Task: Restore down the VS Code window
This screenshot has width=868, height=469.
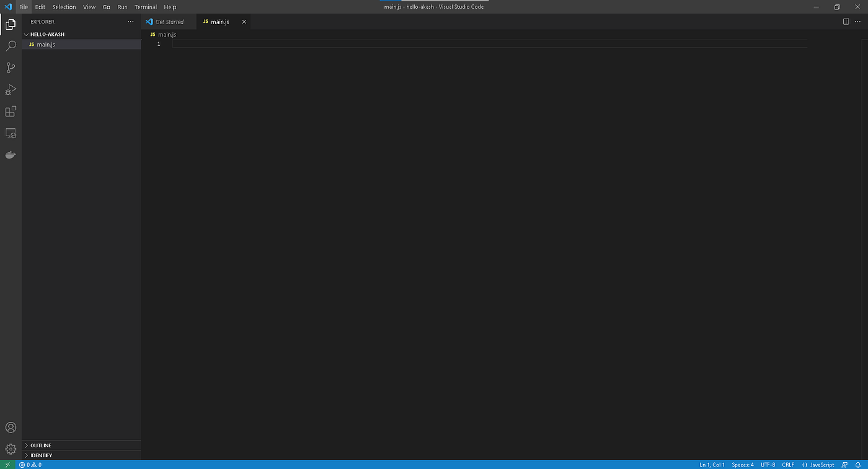Action: 836,7
